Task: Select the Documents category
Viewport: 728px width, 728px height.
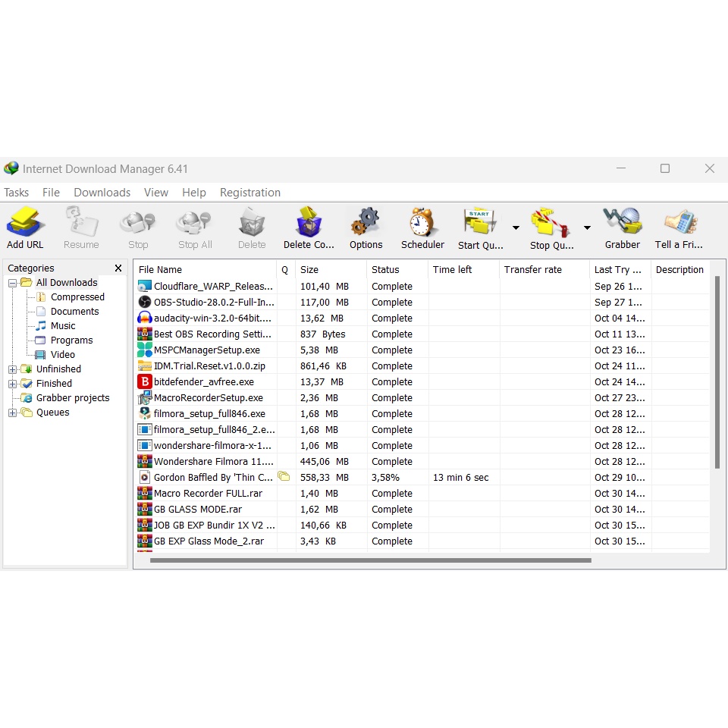Action: point(75,311)
